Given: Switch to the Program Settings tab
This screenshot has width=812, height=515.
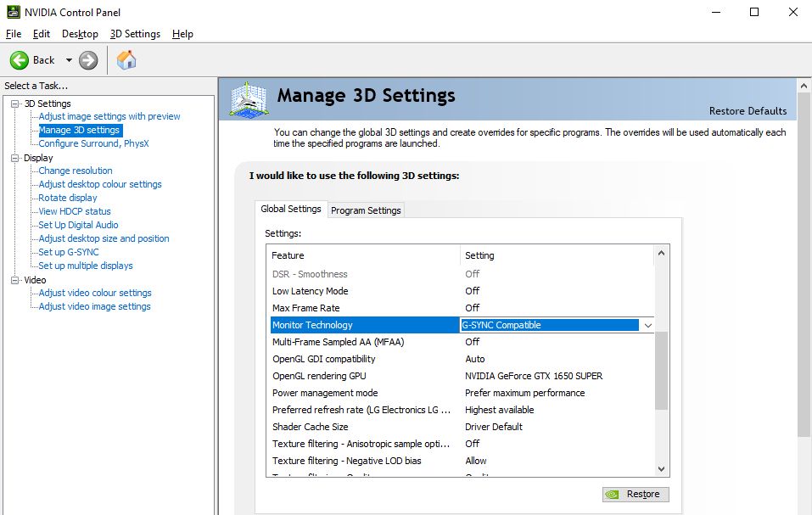Looking at the screenshot, I should 366,210.
